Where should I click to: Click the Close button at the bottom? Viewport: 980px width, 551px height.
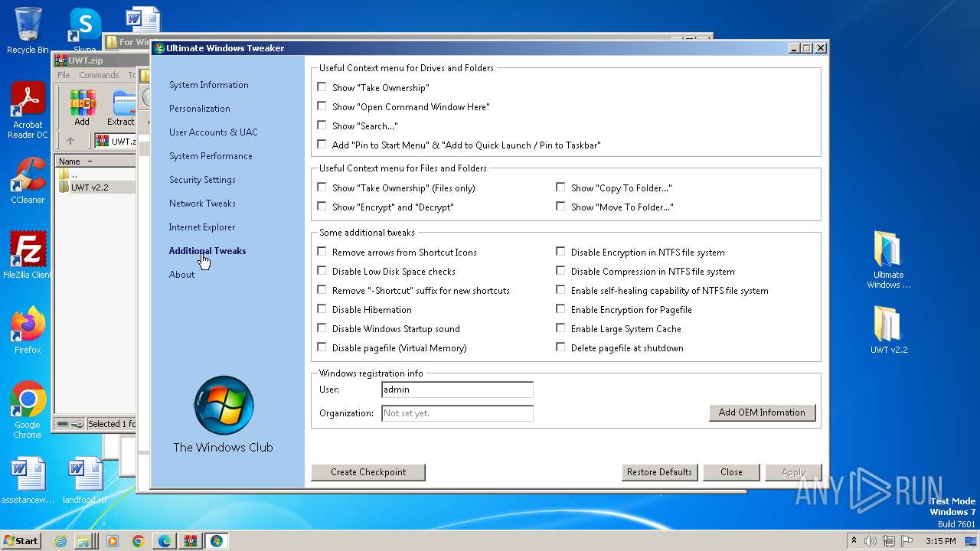click(731, 472)
